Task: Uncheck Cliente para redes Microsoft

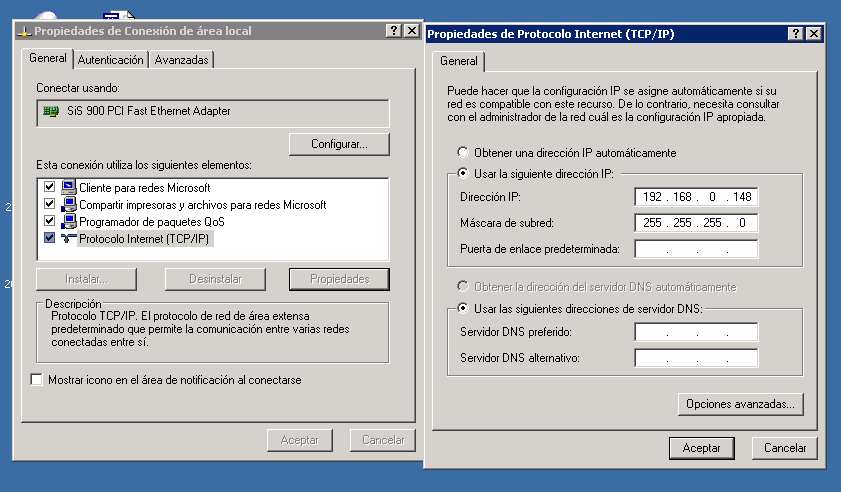Action: tap(49, 187)
